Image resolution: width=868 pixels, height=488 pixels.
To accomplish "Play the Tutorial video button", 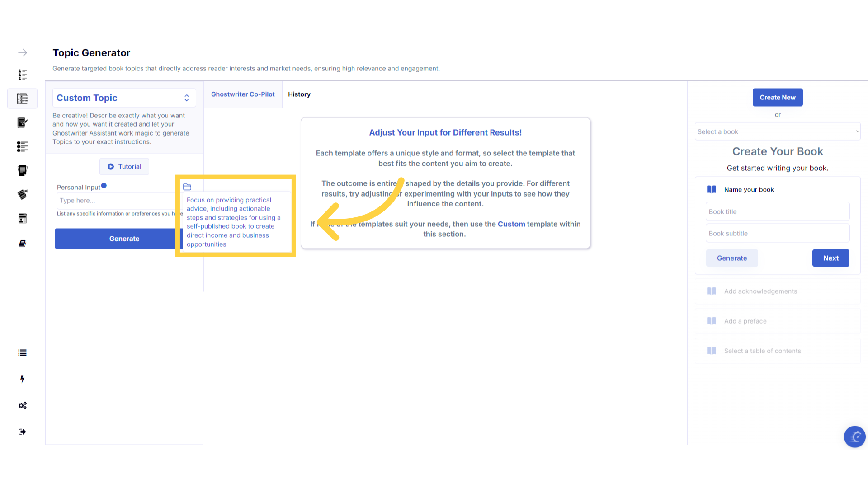I will 124,167.
